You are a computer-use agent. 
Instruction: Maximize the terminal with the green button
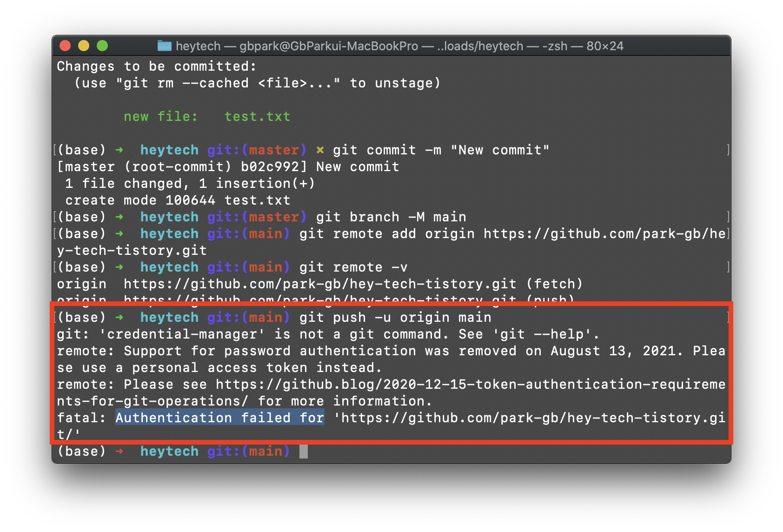pos(102,46)
